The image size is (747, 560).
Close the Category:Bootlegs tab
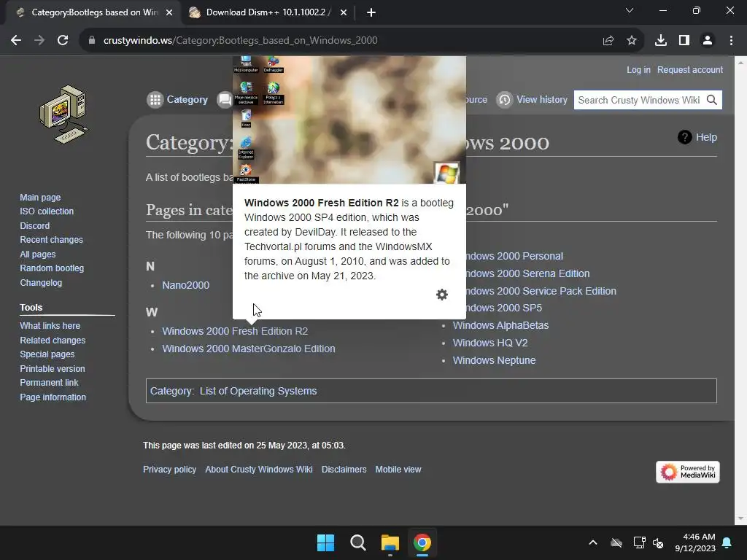point(169,12)
